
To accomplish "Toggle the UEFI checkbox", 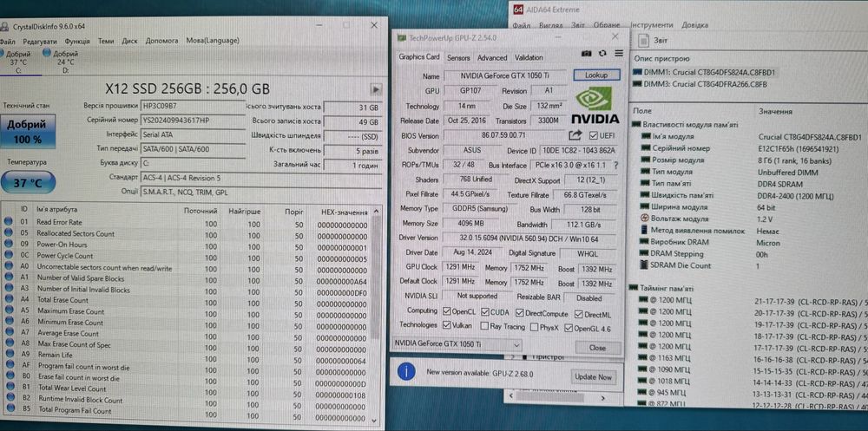I will 594,135.
